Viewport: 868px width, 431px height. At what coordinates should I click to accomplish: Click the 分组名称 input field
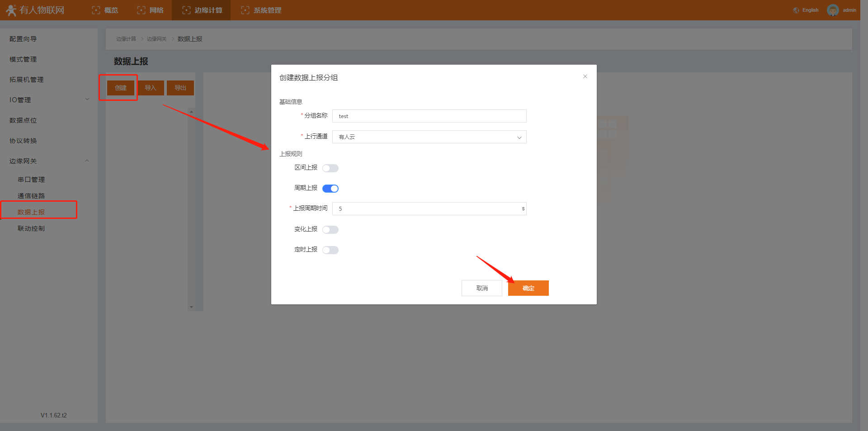[x=429, y=116]
